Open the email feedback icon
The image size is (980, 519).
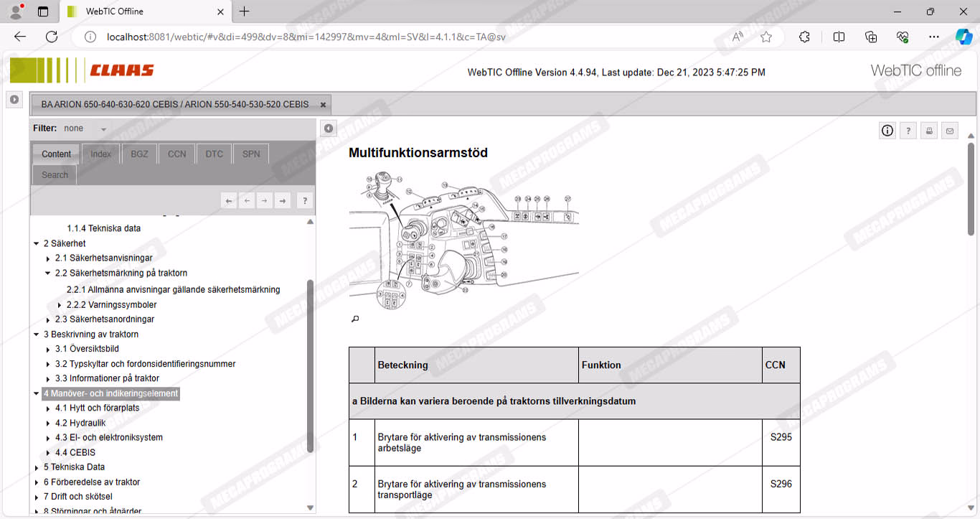coord(950,131)
